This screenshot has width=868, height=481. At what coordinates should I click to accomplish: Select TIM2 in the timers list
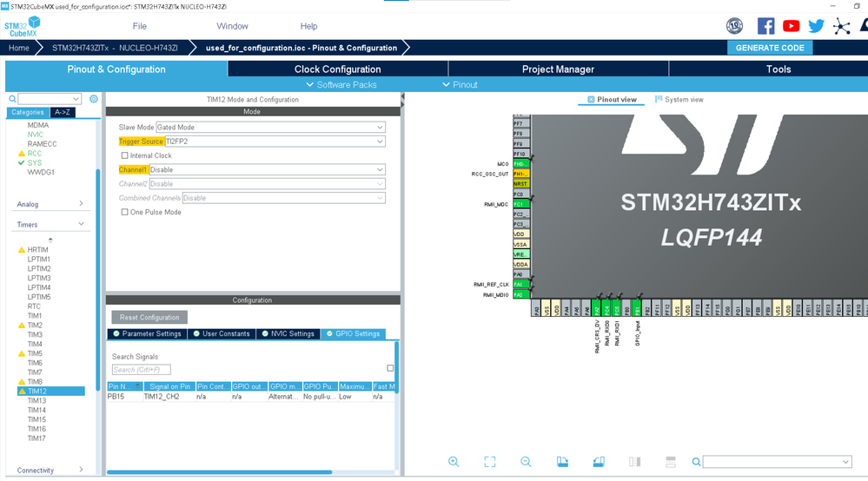coord(35,325)
